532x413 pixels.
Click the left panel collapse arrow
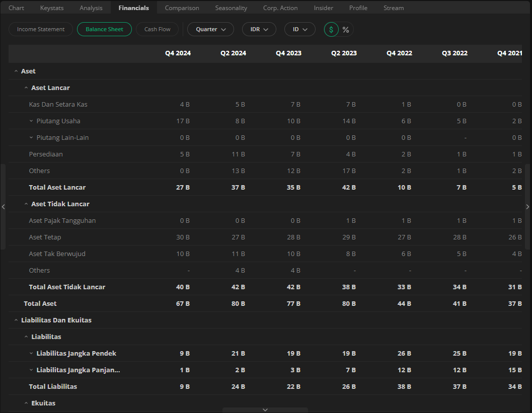click(3, 207)
